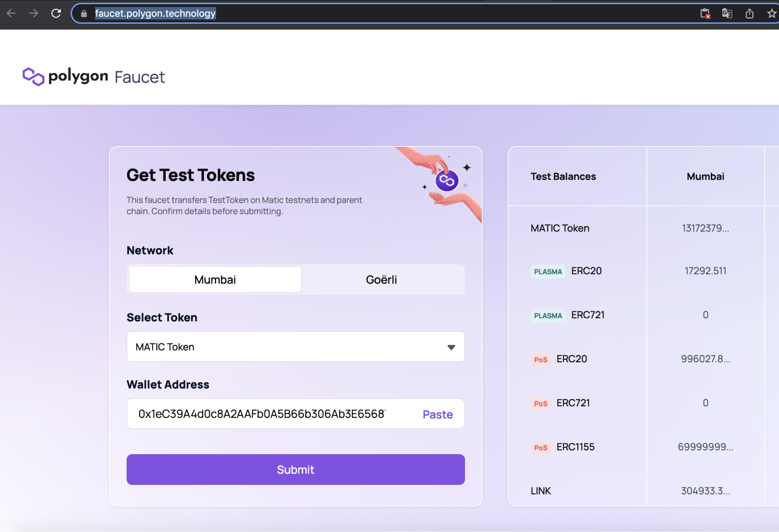Open the translate page icon
Viewport: 779px width, 532px height.
click(727, 14)
